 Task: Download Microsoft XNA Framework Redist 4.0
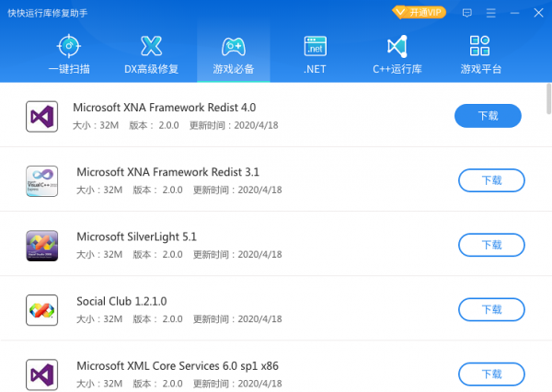pos(488,116)
